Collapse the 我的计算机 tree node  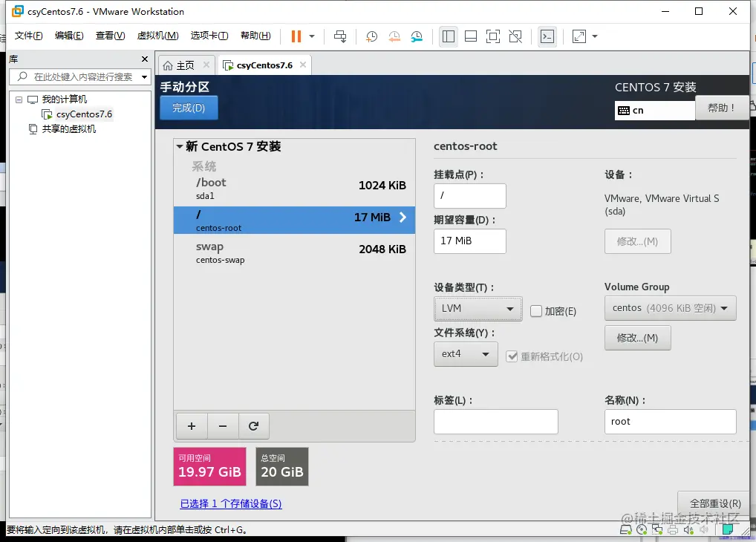tap(19, 99)
